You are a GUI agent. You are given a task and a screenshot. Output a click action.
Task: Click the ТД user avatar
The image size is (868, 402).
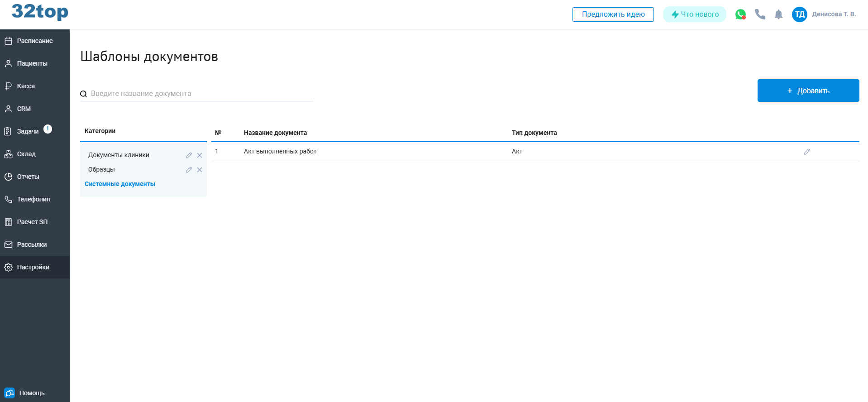[x=799, y=14]
